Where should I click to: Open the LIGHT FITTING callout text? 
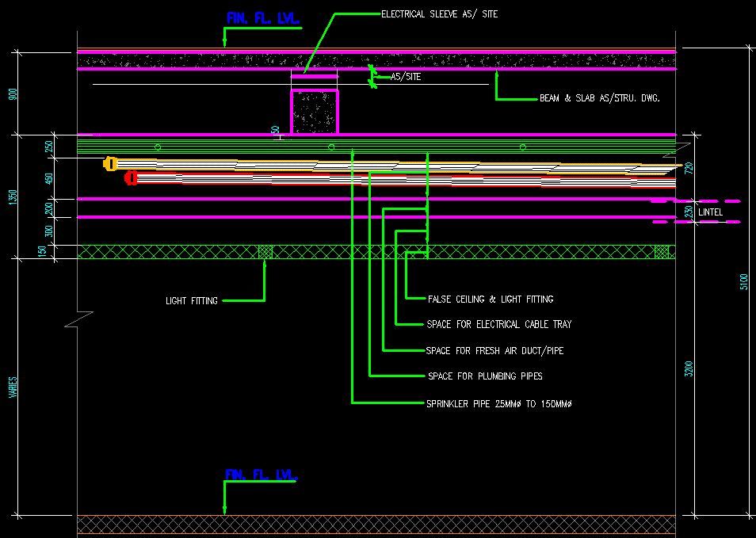(x=190, y=300)
